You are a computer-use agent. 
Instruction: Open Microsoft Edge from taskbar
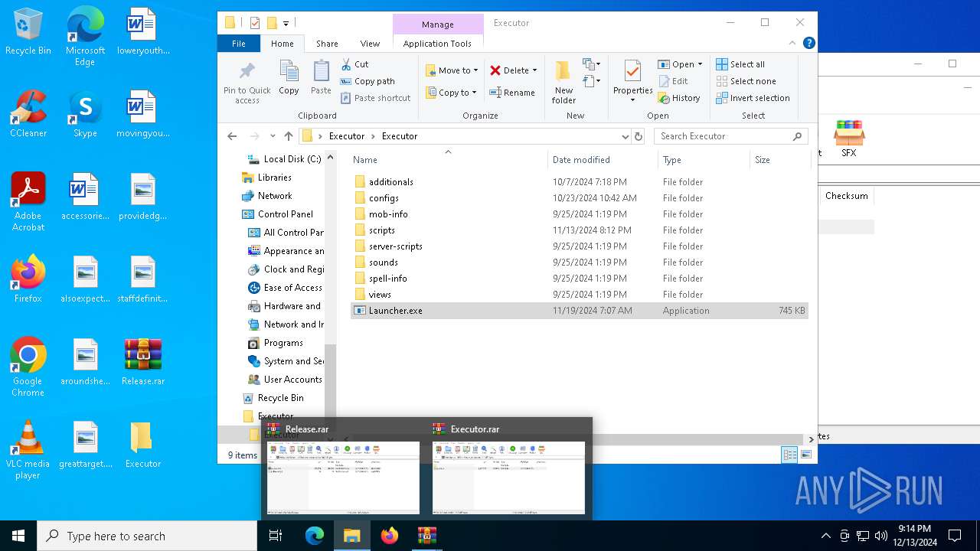[315, 536]
